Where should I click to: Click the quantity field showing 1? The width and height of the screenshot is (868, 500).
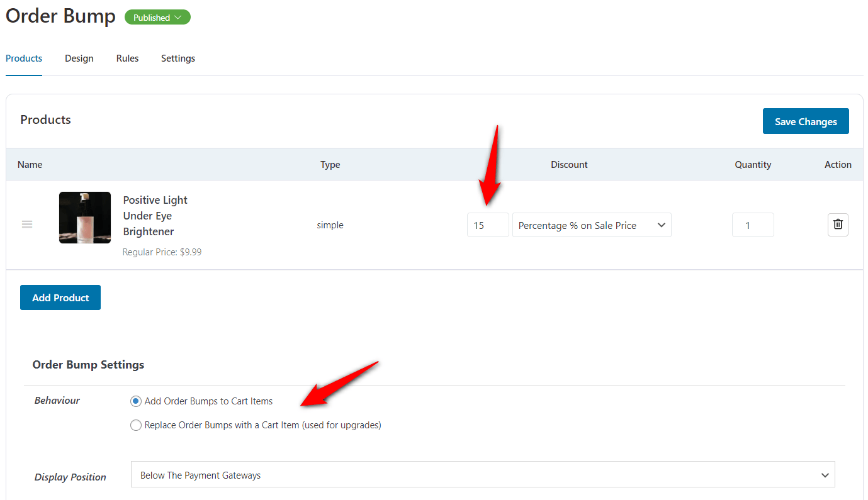click(753, 225)
